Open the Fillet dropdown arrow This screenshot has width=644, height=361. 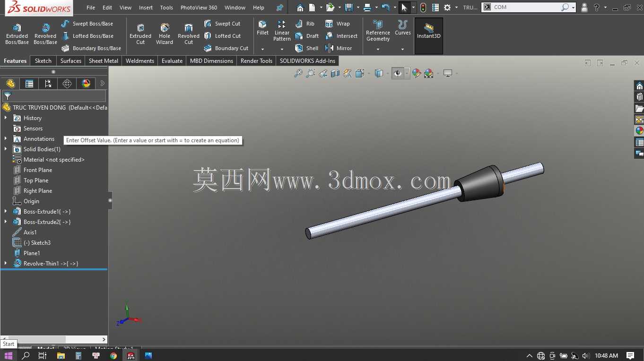point(262,49)
